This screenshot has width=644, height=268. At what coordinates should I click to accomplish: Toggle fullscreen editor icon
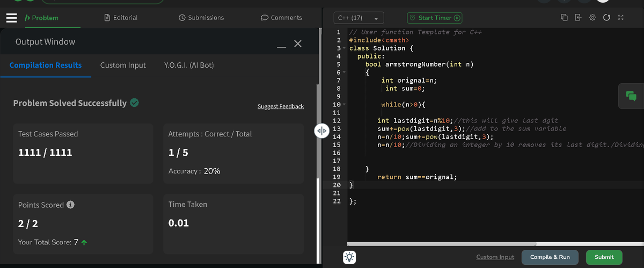click(621, 18)
